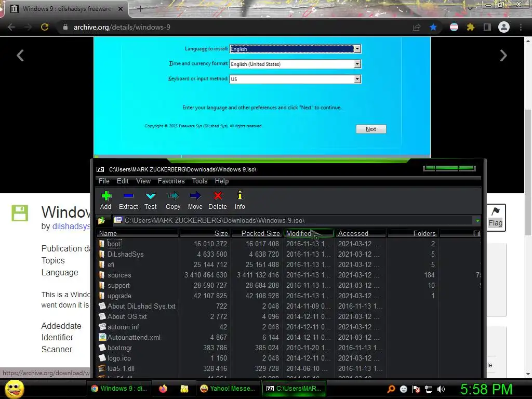Click the red Delete icon
The image size is (532, 399).
218,200
